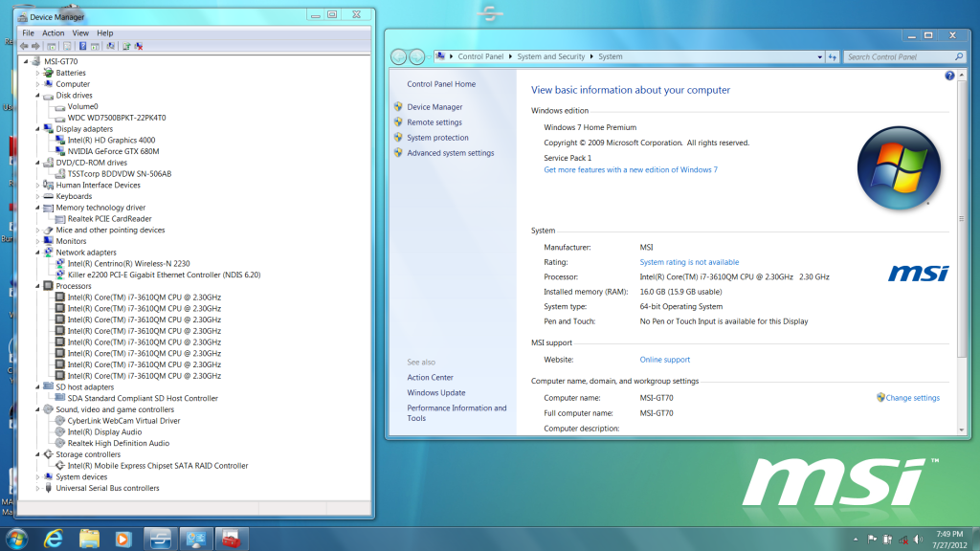This screenshot has width=980, height=551.
Task: Click the Realtek PCIE CardReader device icon
Action: (x=60, y=219)
